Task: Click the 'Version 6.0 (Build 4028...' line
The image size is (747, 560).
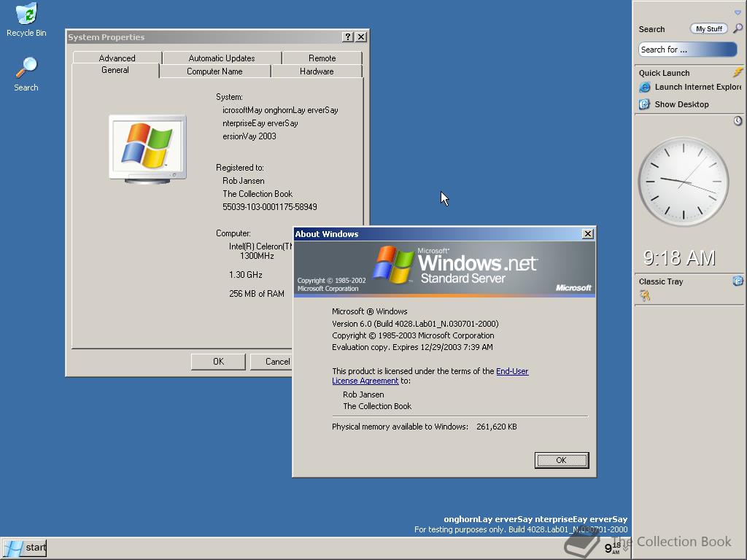Action: click(415, 324)
